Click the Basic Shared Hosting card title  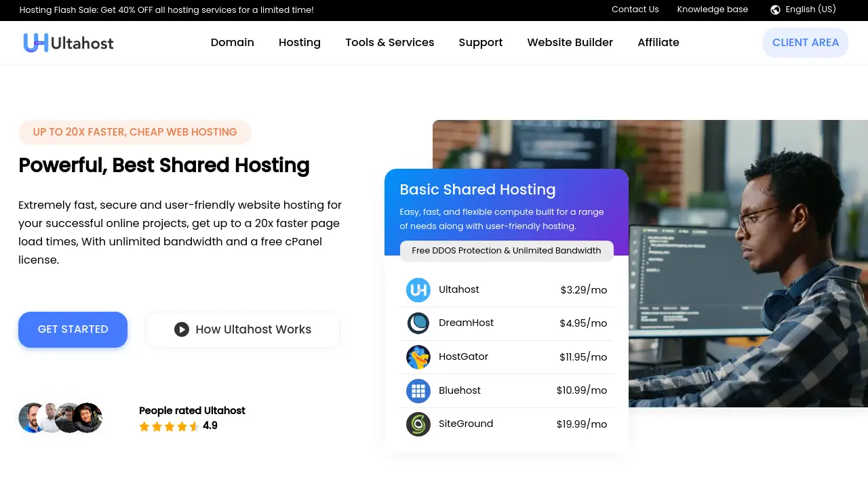(x=478, y=190)
